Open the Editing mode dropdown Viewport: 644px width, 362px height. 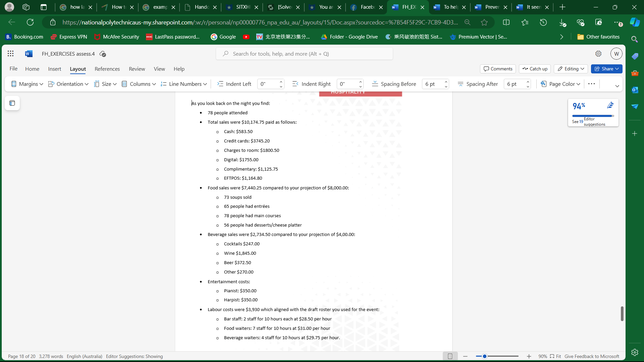point(571,69)
